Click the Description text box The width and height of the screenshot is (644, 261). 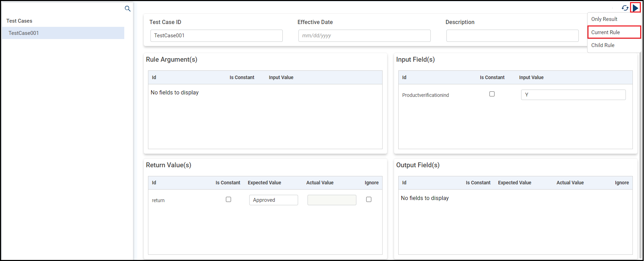pos(512,36)
